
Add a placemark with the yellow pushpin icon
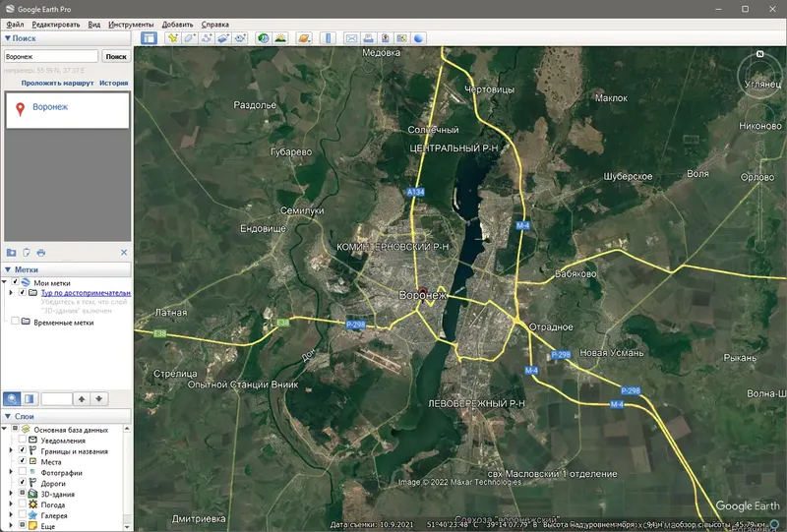point(173,38)
